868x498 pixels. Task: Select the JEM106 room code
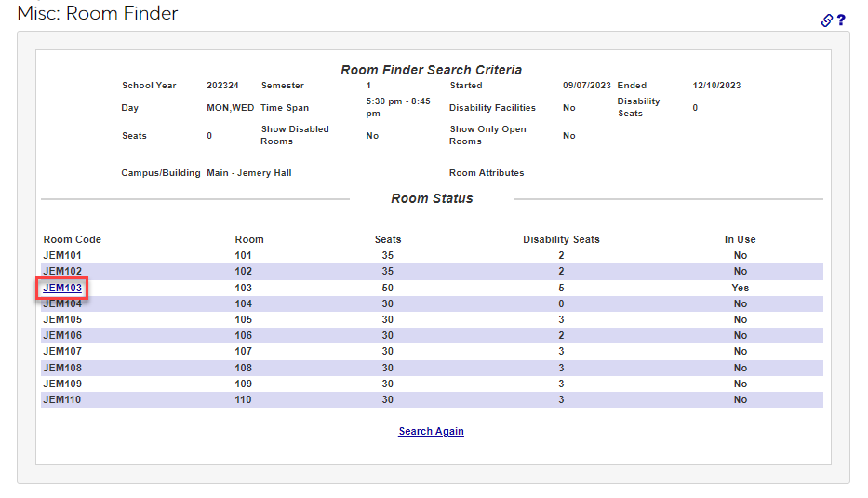tap(62, 335)
